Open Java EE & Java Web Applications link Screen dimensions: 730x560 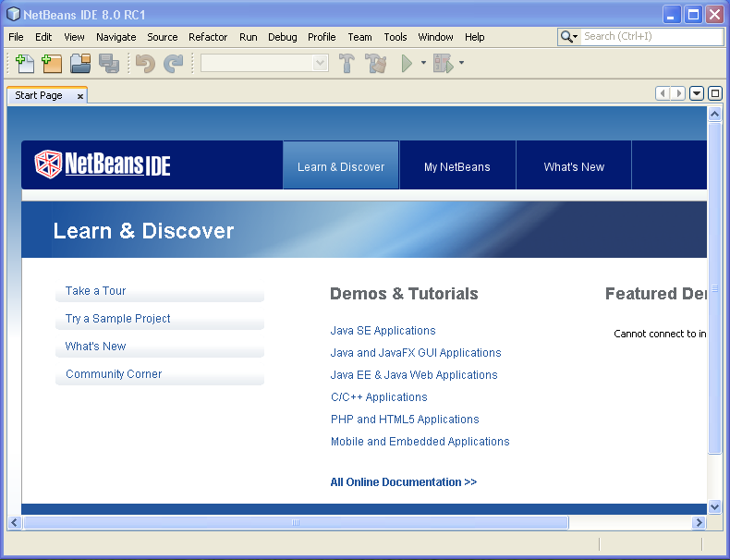pyautogui.click(x=414, y=375)
